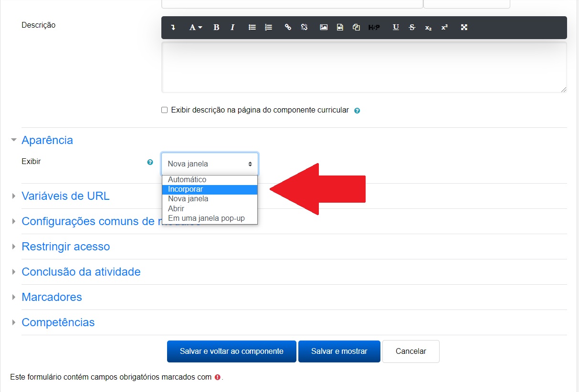The height and width of the screenshot is (392, 579).
Task: Click inside the Descrição text area
Action: [x=364, y=67]
